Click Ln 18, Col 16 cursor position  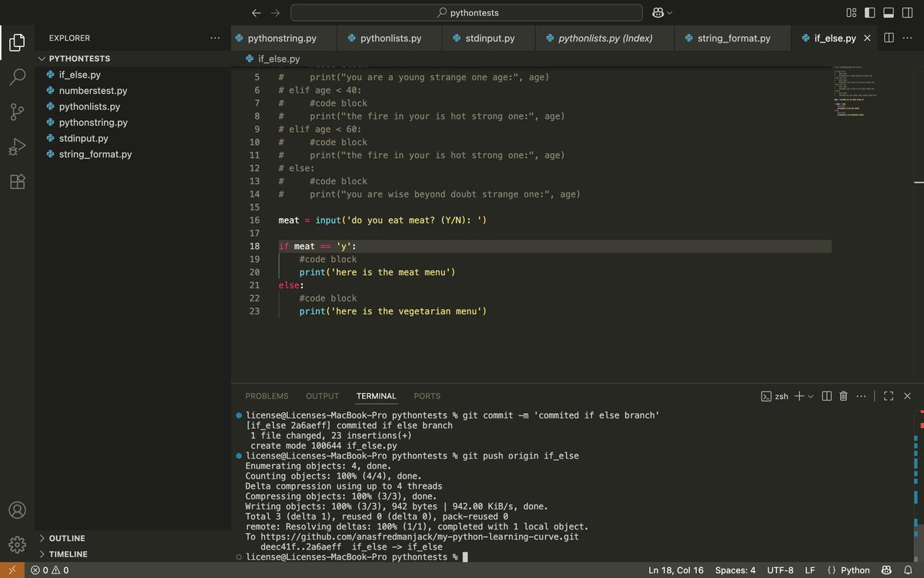click(676, 570)
